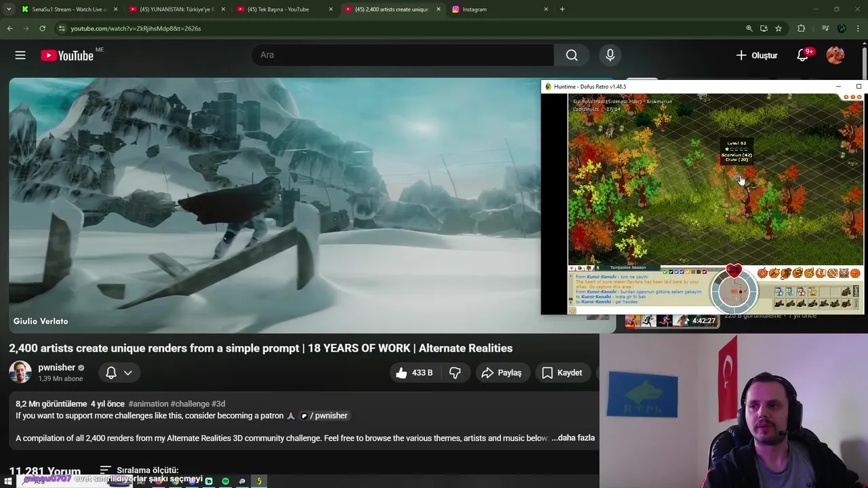This screenshot has height=488, width=868.
Task: Go to the YouTube home logo
Action: [67, 56]
